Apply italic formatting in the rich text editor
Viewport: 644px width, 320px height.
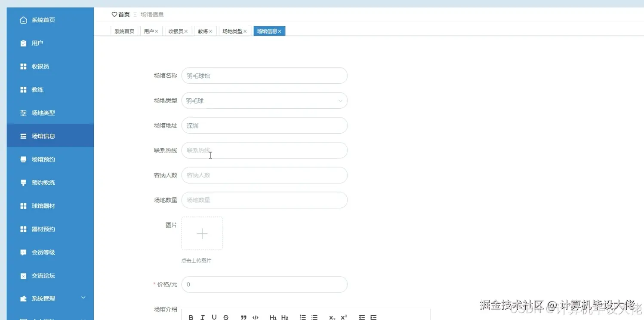pos(202,317)
